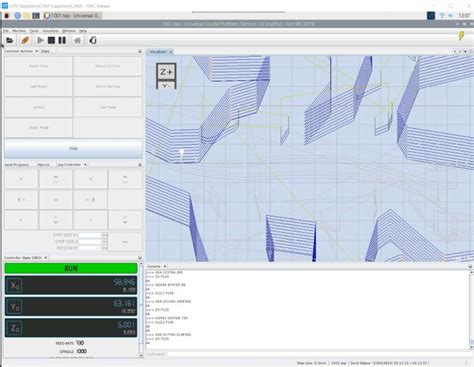Minimize the Controller State panel
This screenshot has width=474, height=367.
pos(140,258)
